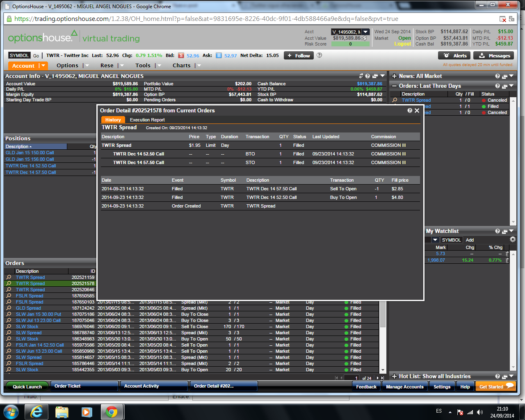The width and height of the screenshot is (525, 420).
Task: Open the Options menu dropdown arrow
Action: 86,66
